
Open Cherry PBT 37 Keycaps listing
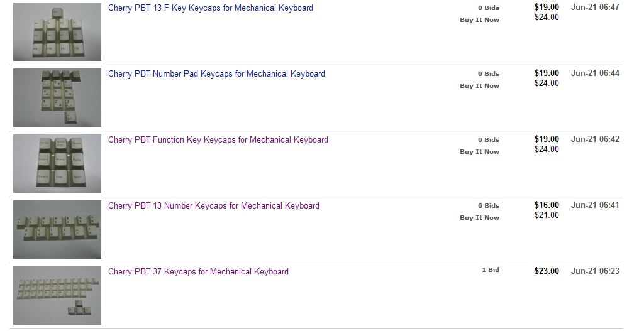[x=198, y=272]
